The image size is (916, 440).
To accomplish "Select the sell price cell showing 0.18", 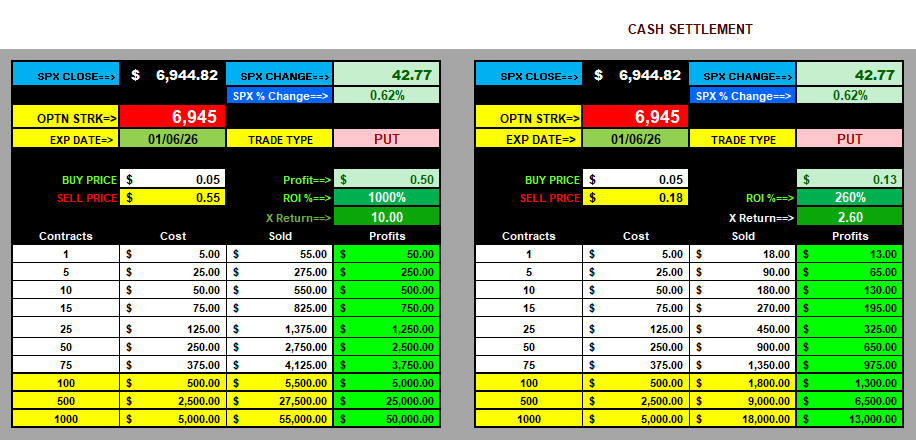I will click(x=635, y=198).
